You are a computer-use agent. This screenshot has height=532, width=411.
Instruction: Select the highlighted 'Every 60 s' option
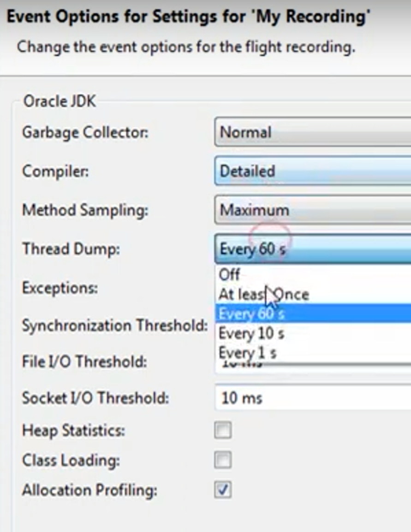[252, 314]
